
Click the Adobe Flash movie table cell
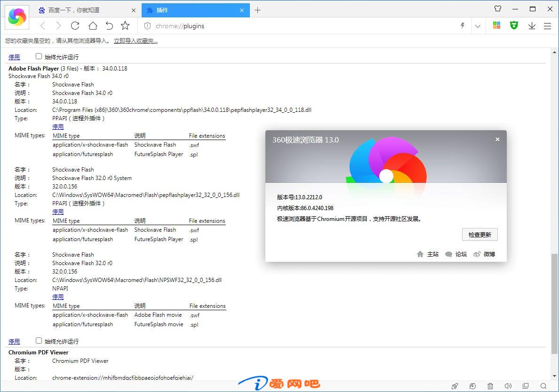158,315
